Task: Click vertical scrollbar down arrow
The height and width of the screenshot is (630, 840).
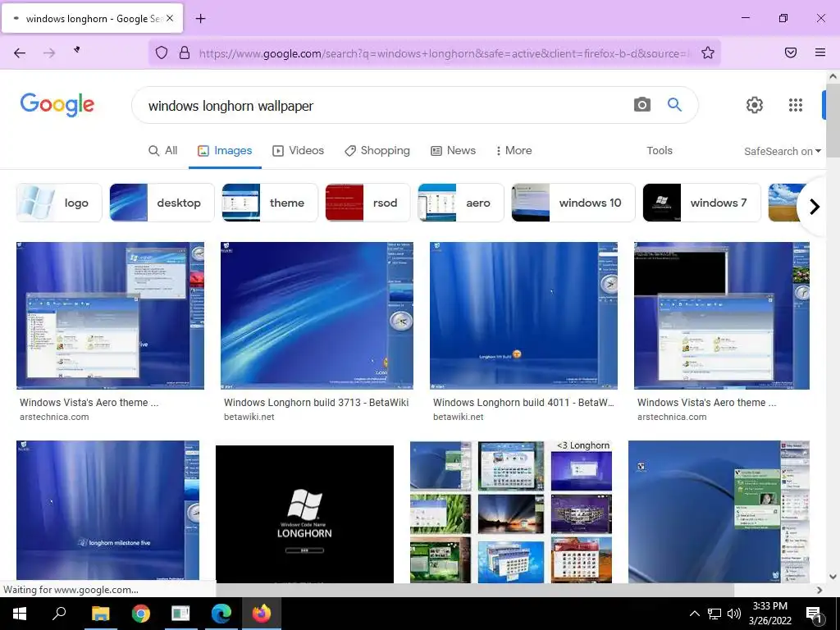Action: point(833,577)
